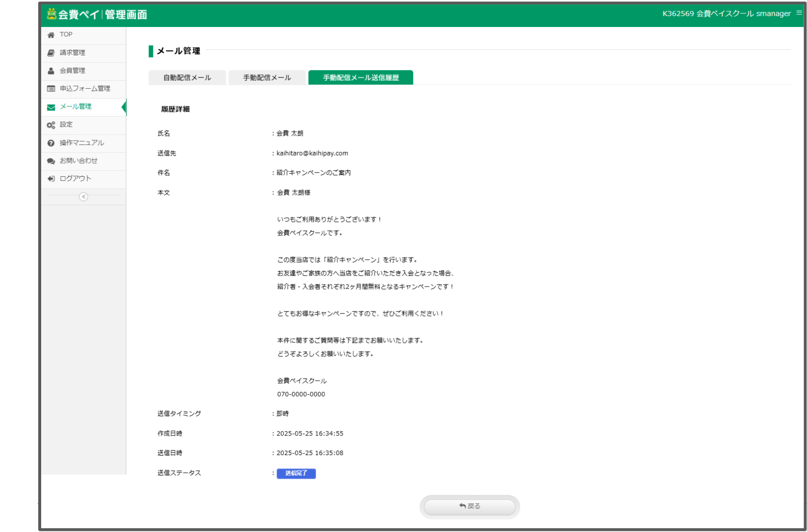Open 設定 using the gear icon

point(50,124)
